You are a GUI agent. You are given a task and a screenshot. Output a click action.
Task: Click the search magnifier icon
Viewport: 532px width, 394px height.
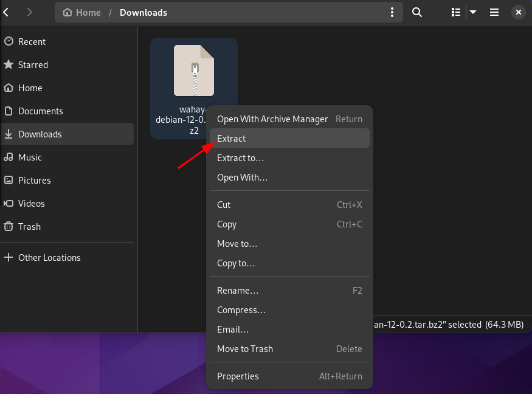417,12
